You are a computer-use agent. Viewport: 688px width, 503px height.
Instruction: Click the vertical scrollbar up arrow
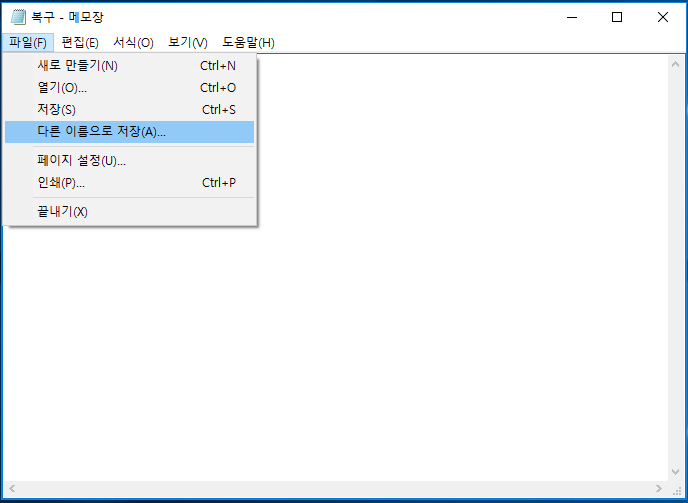click(x=676, y=64)
